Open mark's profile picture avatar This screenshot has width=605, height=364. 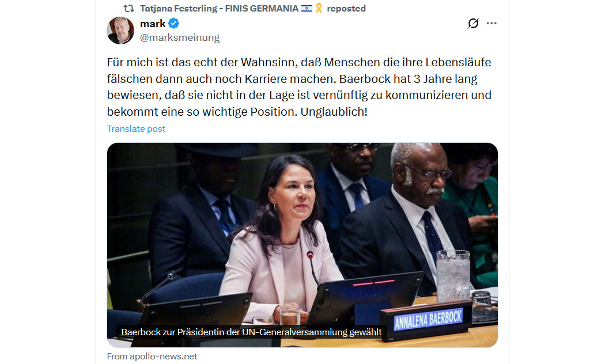tap(120, 31)
